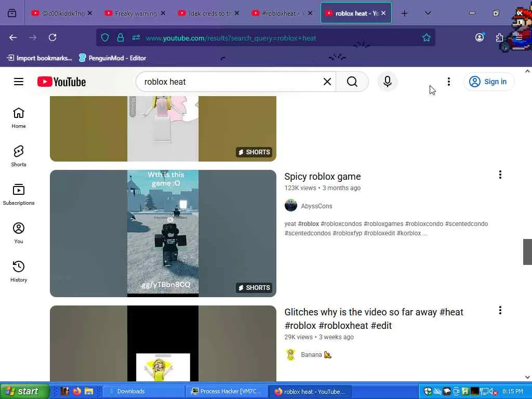This screenshot has width=532, height=399.
Task: Reload the current YouTube page
Action: tap(52, 37)
